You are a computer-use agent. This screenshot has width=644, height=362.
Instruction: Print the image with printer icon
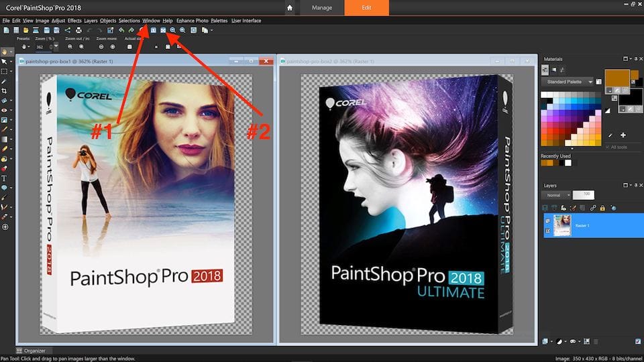78,30
